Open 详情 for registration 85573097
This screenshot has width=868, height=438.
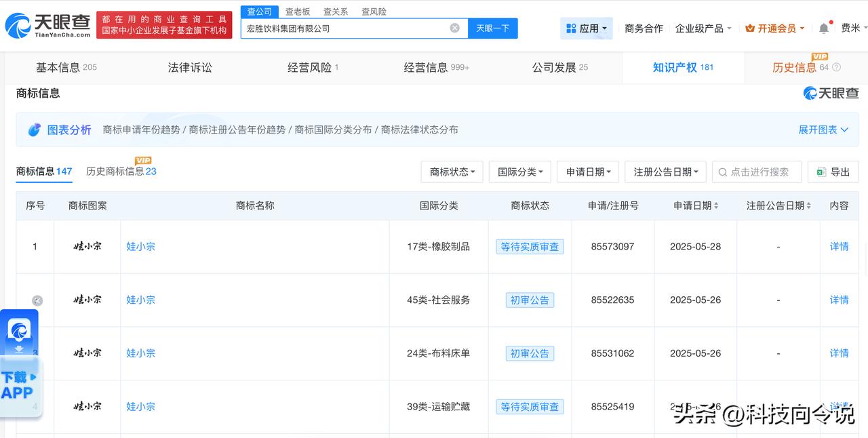[x=840, y=246]
